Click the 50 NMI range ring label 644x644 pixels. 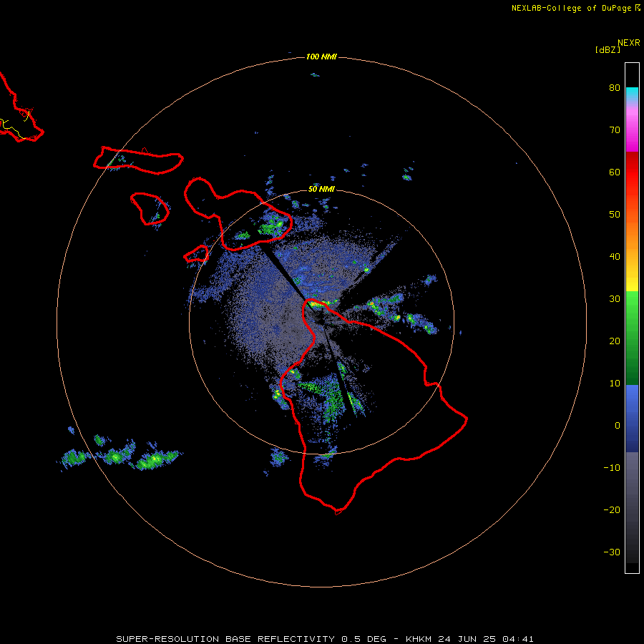pyautogui.click(x=321, y=189)
